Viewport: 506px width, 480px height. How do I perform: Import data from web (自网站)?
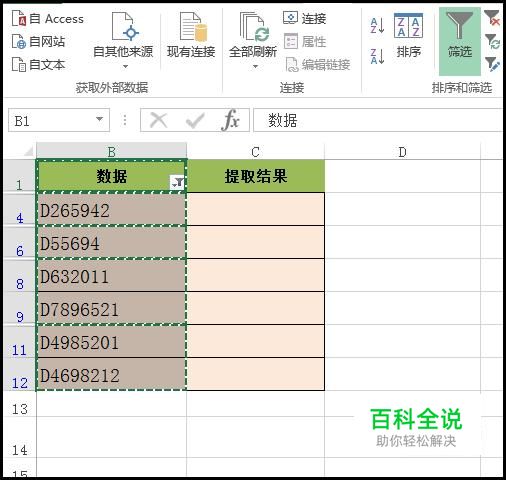(38, 42)
